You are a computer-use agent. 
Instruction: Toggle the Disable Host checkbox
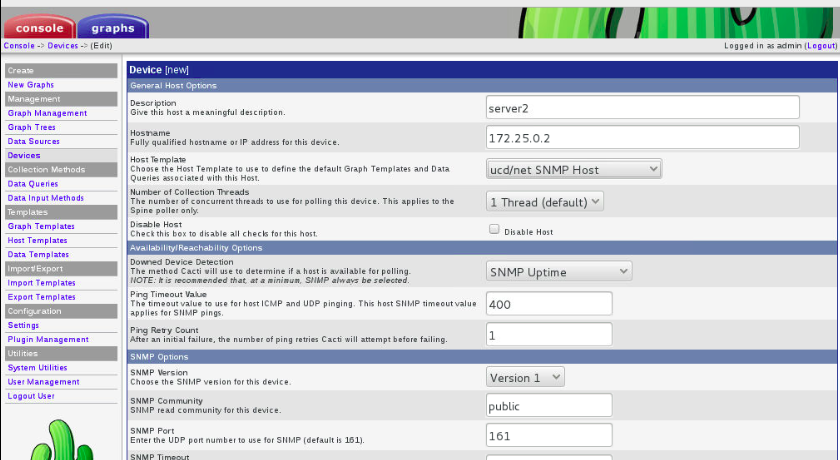click(494, 229)
